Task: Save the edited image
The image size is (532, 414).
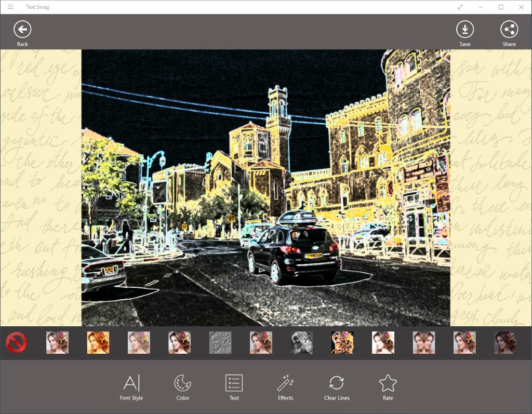Action: click(464, 30)
